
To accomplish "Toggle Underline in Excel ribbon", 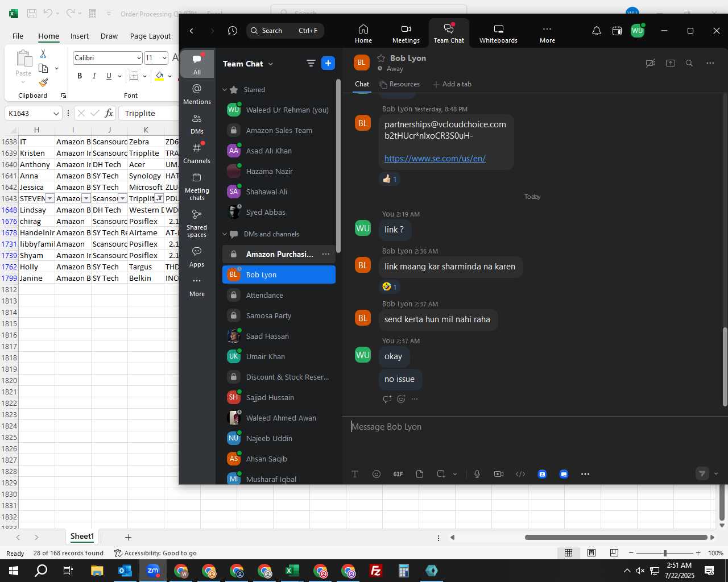I will coord(109,76).
